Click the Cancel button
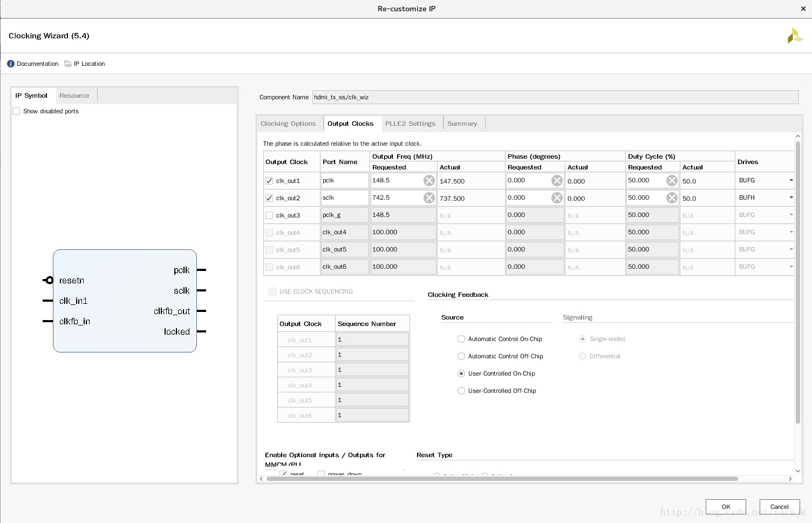812x523 pixels. click(x=780, y=507)
